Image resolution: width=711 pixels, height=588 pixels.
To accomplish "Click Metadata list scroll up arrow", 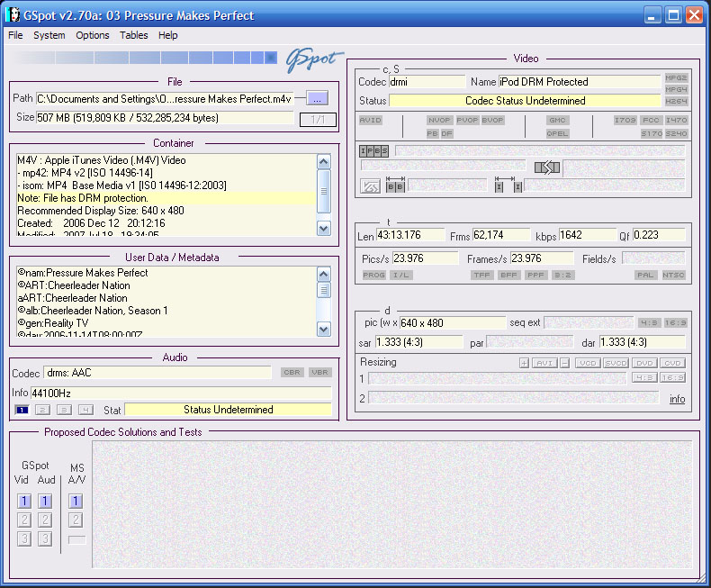I will click(x=324, y=274).
